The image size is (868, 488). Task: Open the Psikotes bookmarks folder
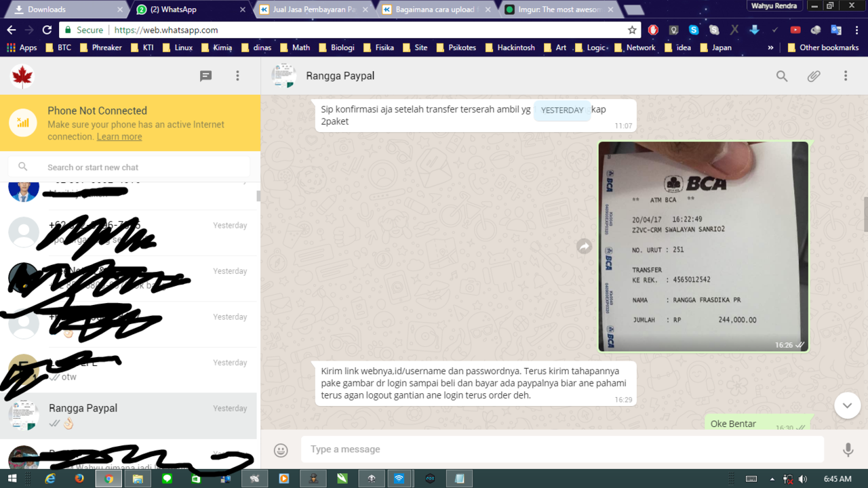(456, 47)
